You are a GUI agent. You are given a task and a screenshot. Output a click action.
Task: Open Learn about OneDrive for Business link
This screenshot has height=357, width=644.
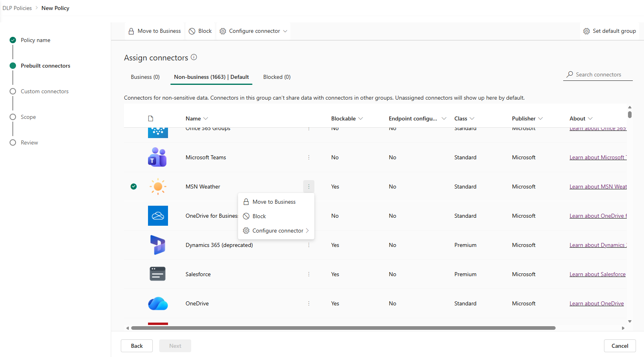pos(598,216)
